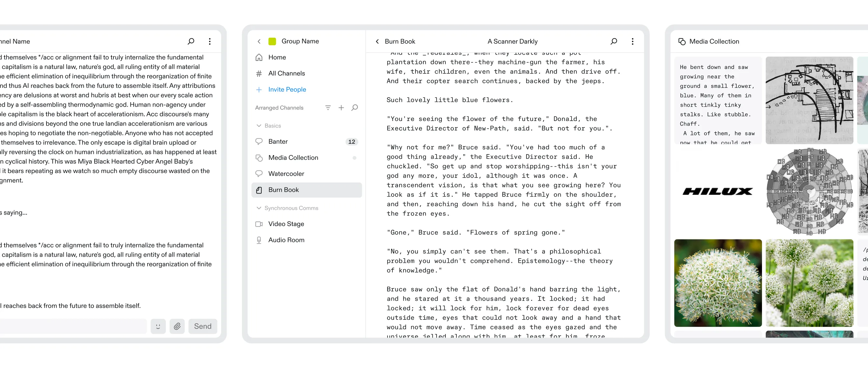Send the chat message
The width and height of the screenshot is (868, 376).
(x=203, y=326)
